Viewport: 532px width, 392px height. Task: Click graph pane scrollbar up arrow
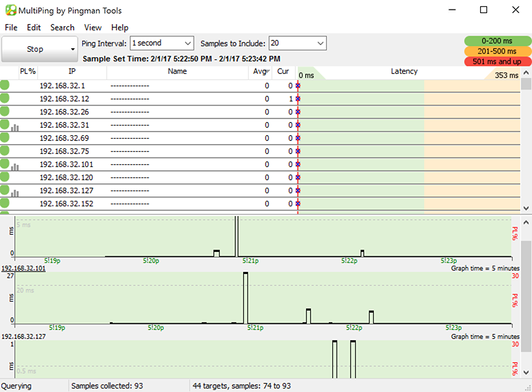(x=526, y=223)
